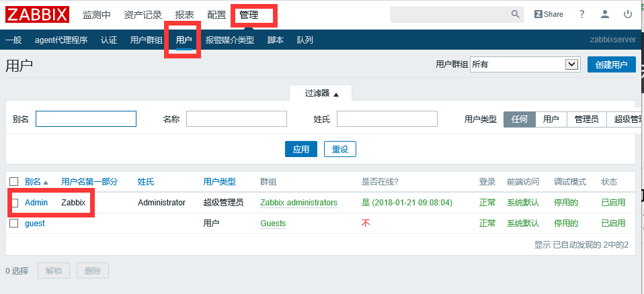Click the 重设 button
Screen dimensions: 644x294
click(340, 149)
